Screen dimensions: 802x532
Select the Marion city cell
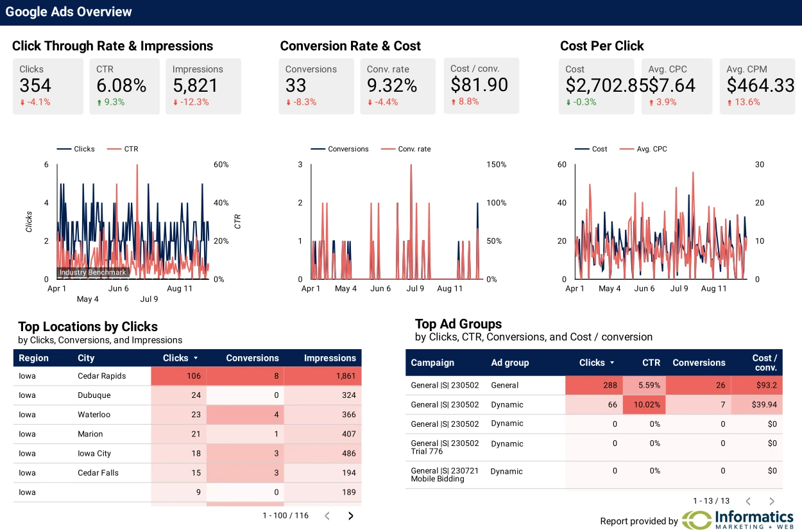90,434
